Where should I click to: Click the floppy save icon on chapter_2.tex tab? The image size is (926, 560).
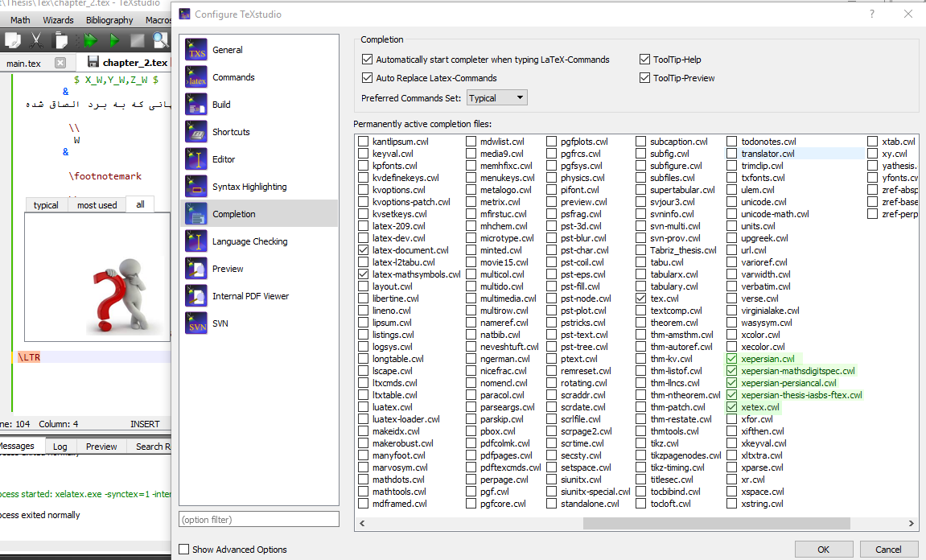[93, 62]
